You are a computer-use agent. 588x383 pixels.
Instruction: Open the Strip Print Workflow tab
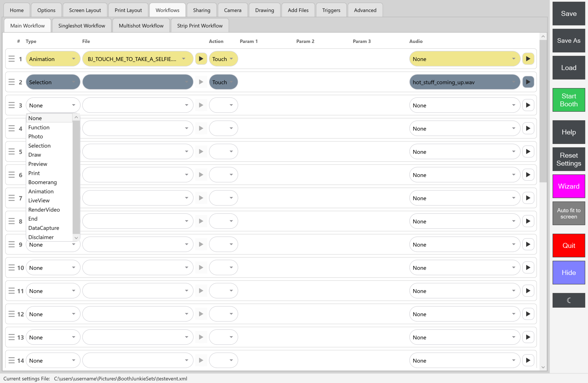(200, 26)
